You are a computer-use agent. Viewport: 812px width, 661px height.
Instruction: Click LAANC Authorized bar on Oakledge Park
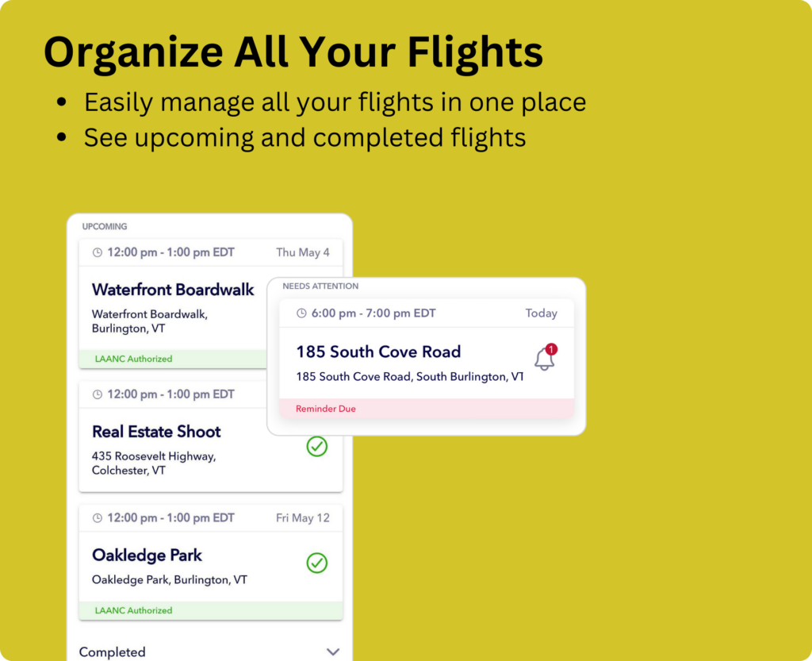click(x=211, y=610)
